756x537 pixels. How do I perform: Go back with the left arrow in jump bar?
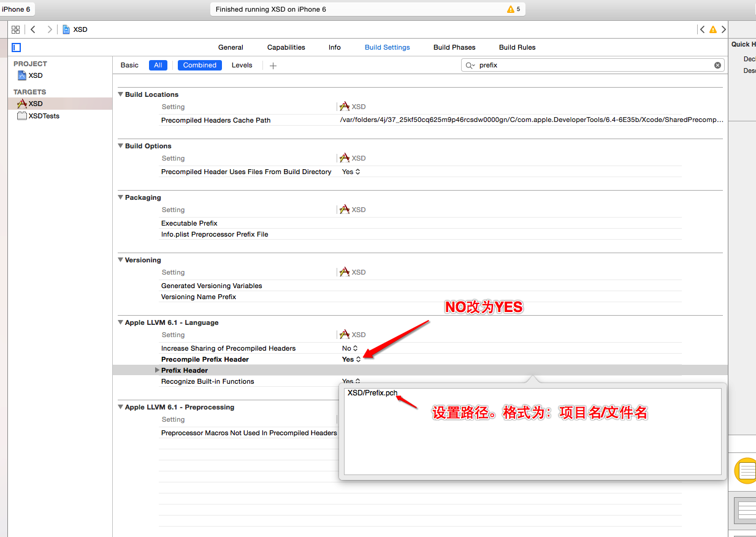(x=33, y=29)
